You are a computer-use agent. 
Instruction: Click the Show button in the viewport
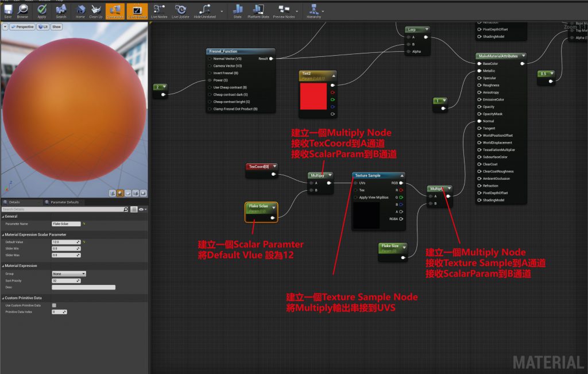[x=57, y=26]
